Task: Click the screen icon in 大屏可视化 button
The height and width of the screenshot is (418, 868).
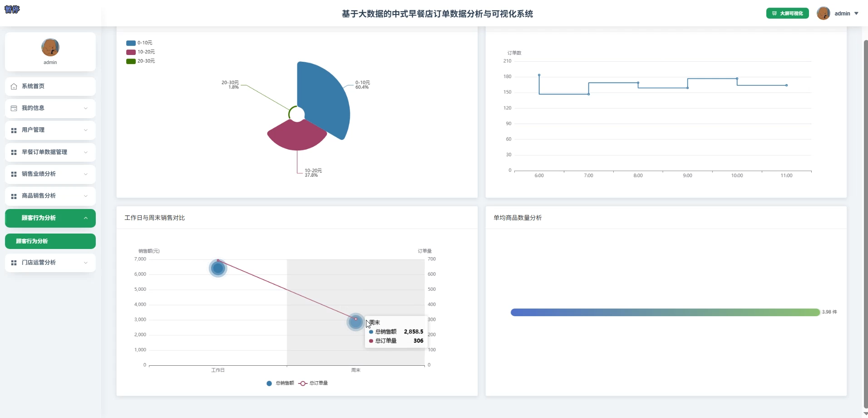Action: pos(774,14)
